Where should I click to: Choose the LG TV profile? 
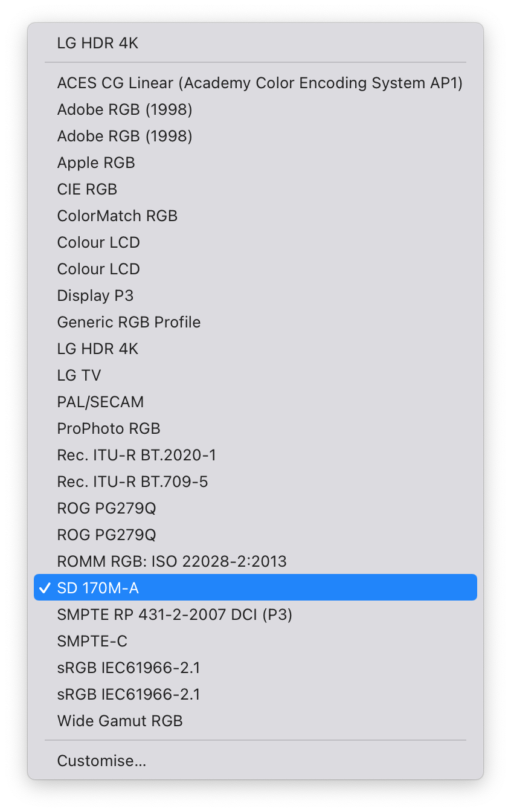(79, 375)
